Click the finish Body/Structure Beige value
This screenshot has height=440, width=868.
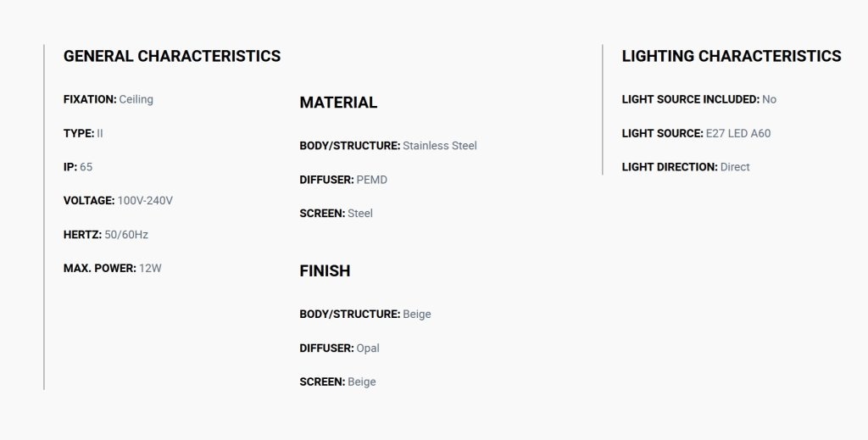click(x=417, y=315)
